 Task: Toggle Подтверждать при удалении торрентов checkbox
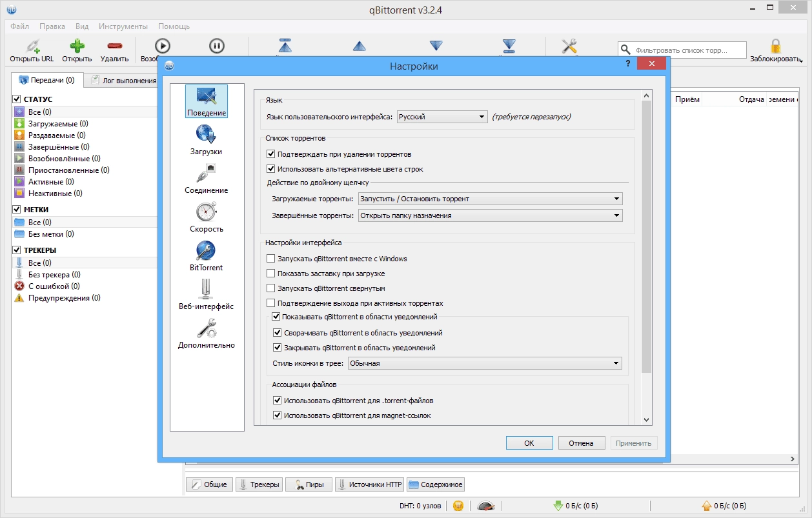tap(270, 154)
